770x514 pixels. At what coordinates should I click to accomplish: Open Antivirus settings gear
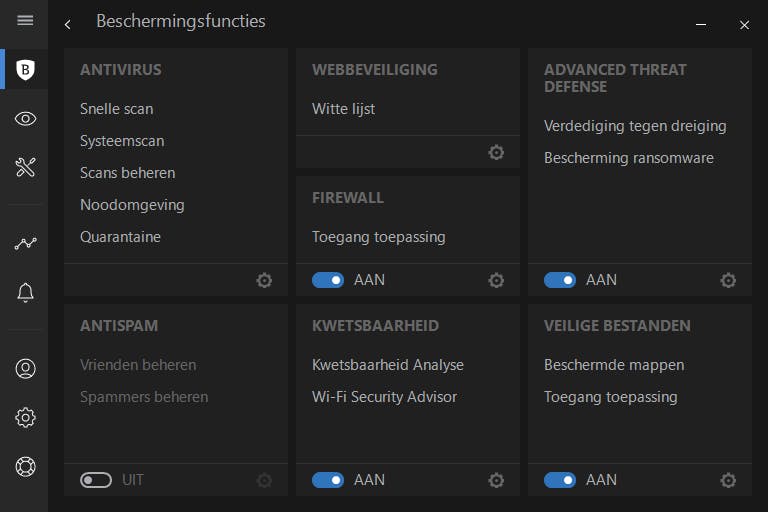click(x=264, y=281)
